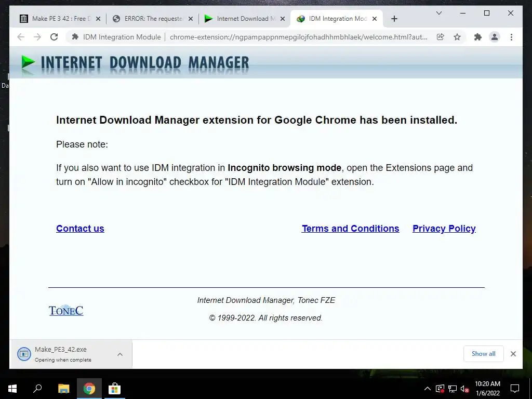Viewport: 532px width, 399px height.
Task: Open a new tab with the plus button
Action: tap(394, 19)
